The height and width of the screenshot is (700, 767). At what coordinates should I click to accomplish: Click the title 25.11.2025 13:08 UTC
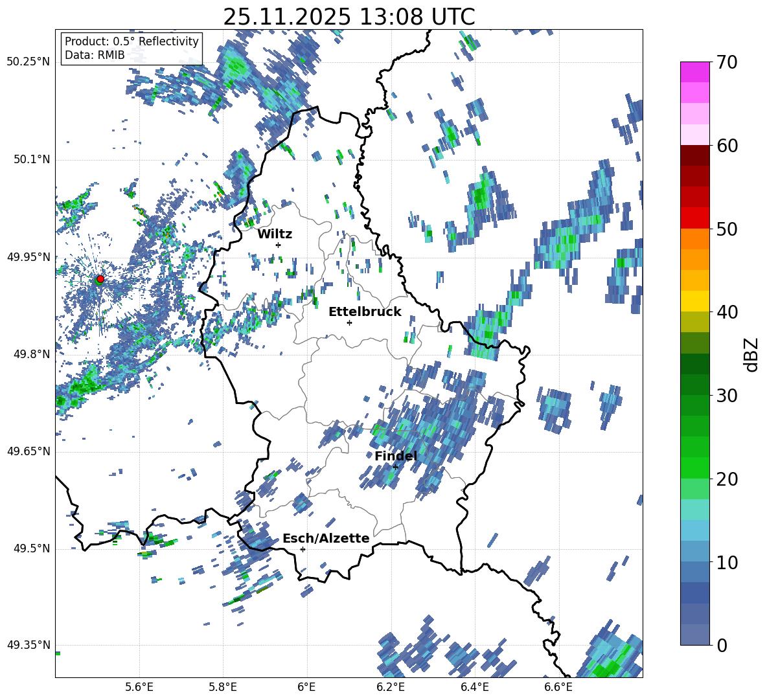point(349,17)
